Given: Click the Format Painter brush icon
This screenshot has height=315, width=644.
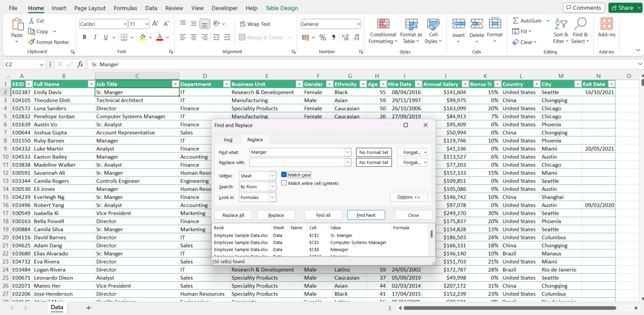Looking at the screenshot, I should pos(32,42).
